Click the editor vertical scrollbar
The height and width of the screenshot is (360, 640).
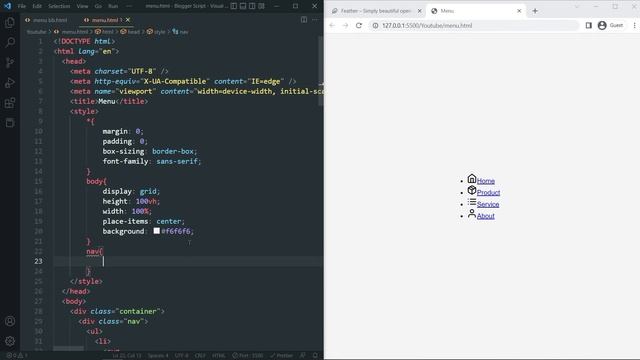pos(321,71)
